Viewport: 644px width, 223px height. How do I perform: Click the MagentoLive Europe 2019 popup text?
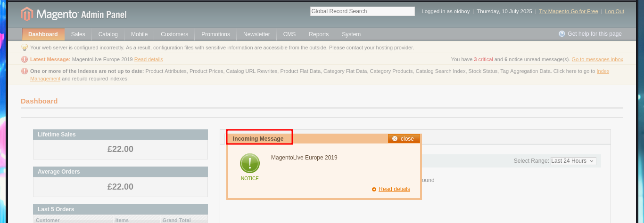(304, 158)
